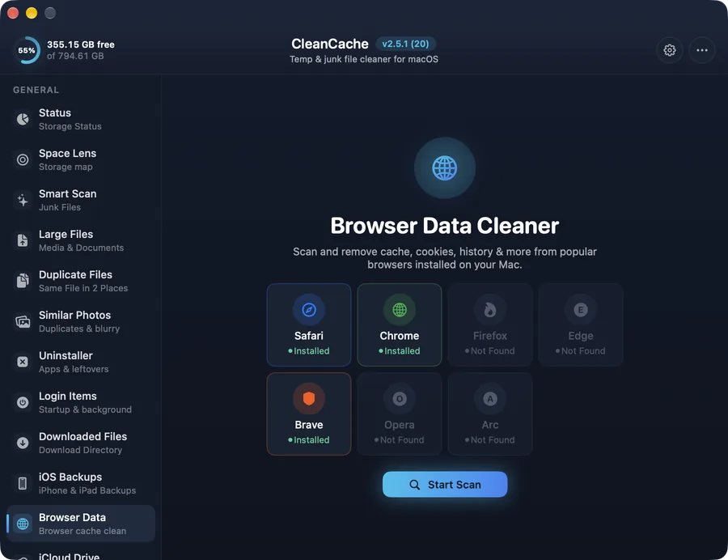Click the Arc A icon
This screenshot has width=728, height=560.
pyautogui.click(x=490, y=398)
